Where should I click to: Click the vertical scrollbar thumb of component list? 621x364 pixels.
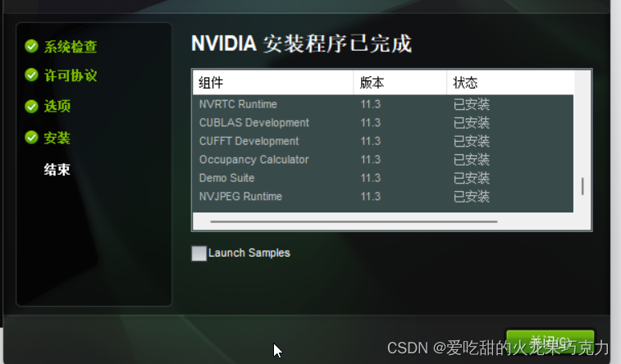click(582, 186)
